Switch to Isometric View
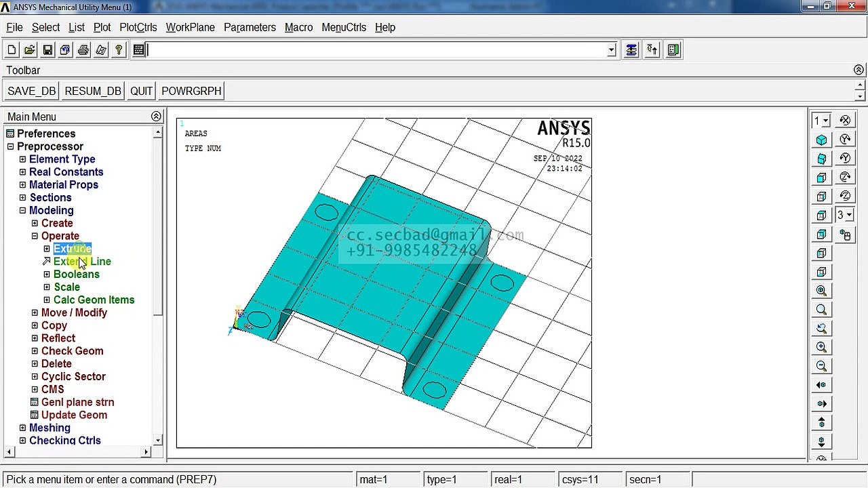Viewport: 868px width, 488px height. click(x=822, y=140)
